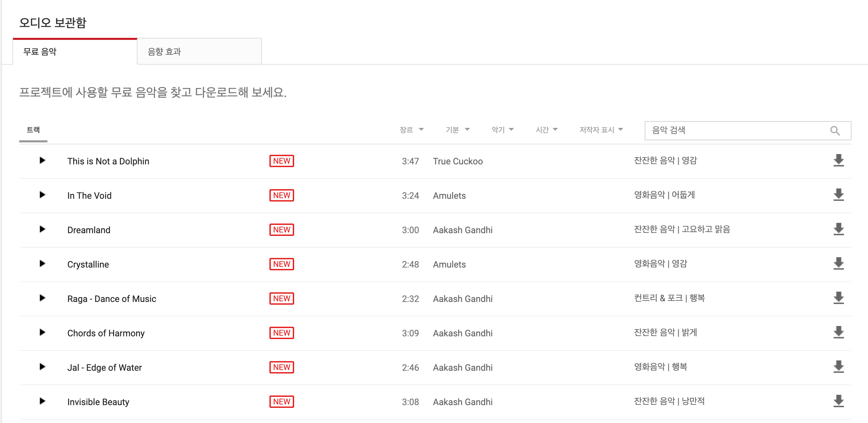Download Jal - Edge of Water
The width and height of the screenshot is (868, 423).
tap(838, 367)
